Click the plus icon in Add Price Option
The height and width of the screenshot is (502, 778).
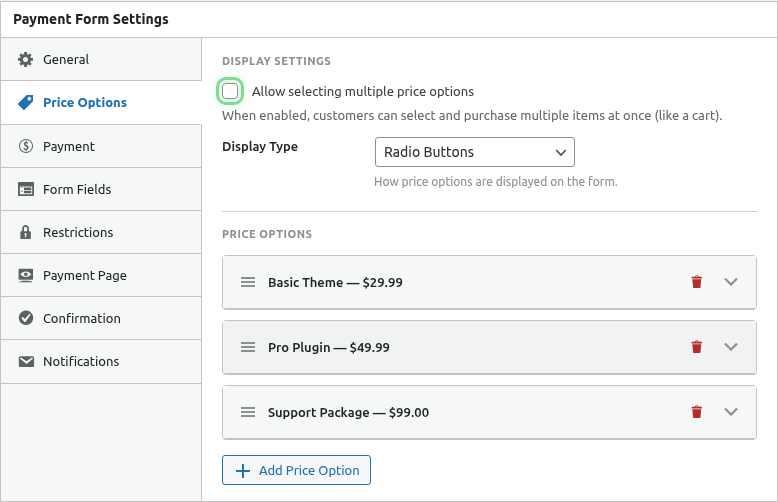coord(243,471)
